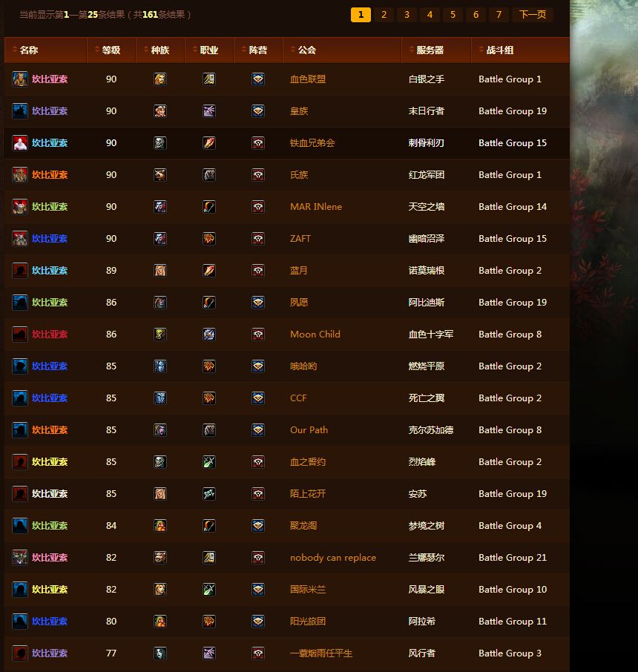Viewport: 638px width, 672px height.
Task: Click the race icon in the 皇族 row
Action: (160, 111)
